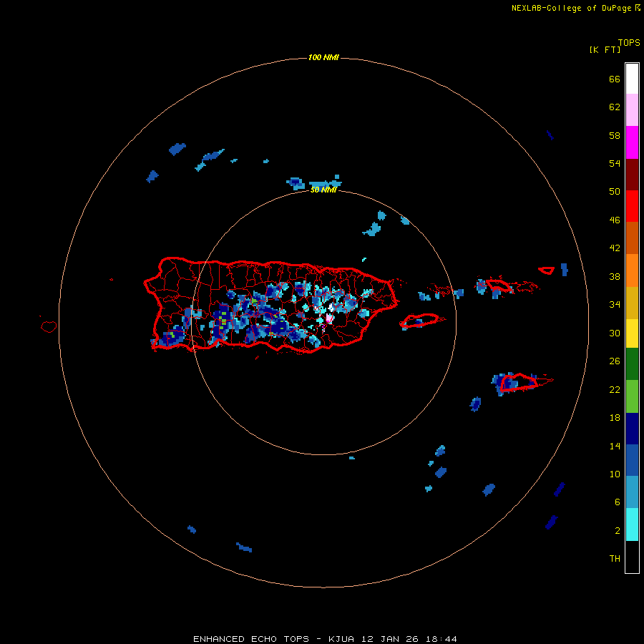Click the St. Croix island outline
The image size is (644, 644).
coord(519,382)
